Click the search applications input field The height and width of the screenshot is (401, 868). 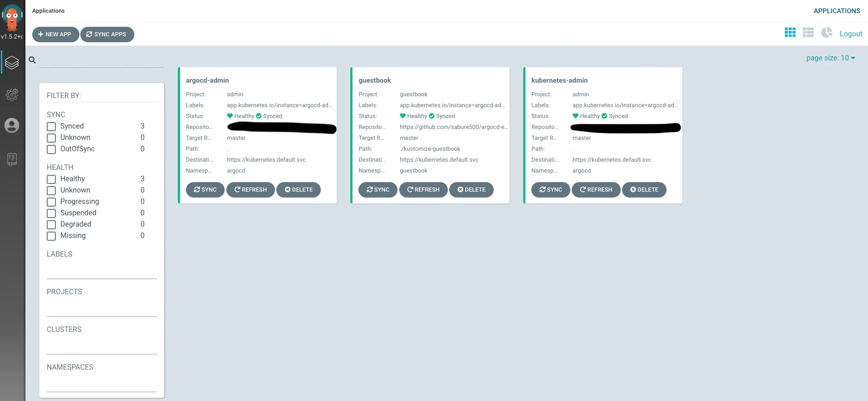(102, 61)
